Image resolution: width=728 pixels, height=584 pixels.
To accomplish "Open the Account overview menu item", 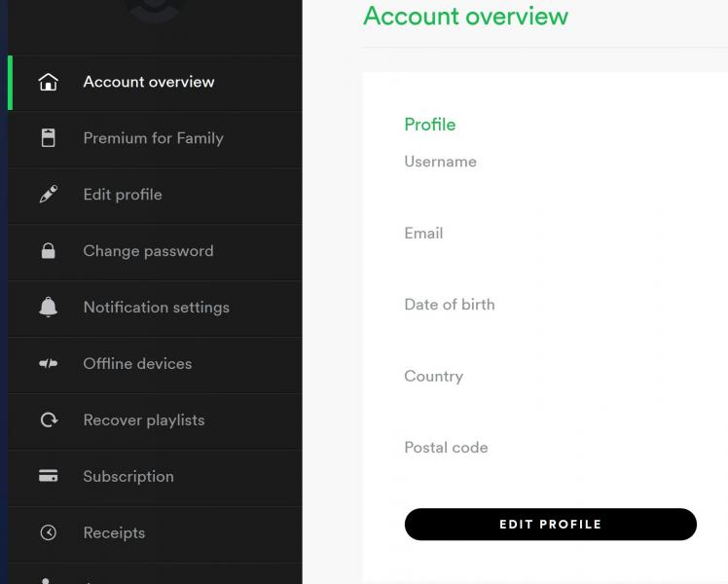I will (x=155, y=83).
